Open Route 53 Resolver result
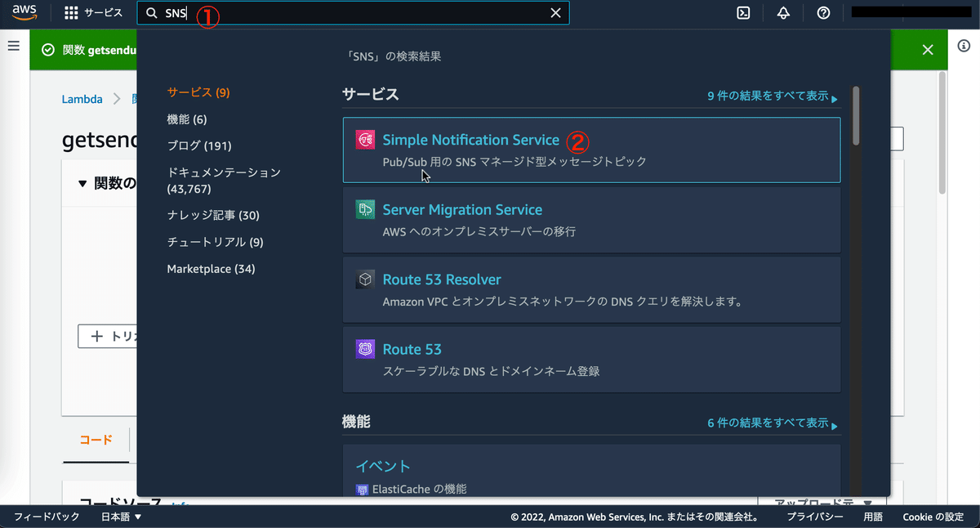The height and width of the screenshot is (528, 980). click(x=592, y=289)
